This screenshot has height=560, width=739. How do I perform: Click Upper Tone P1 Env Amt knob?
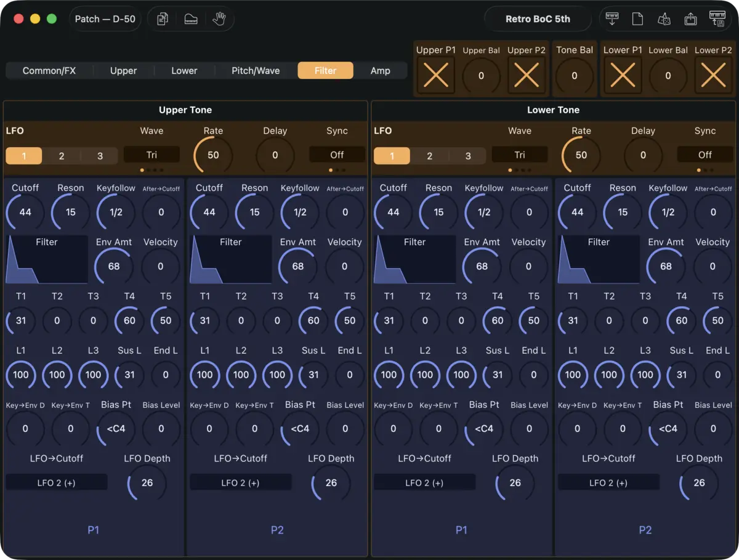[x=114, y=266]
